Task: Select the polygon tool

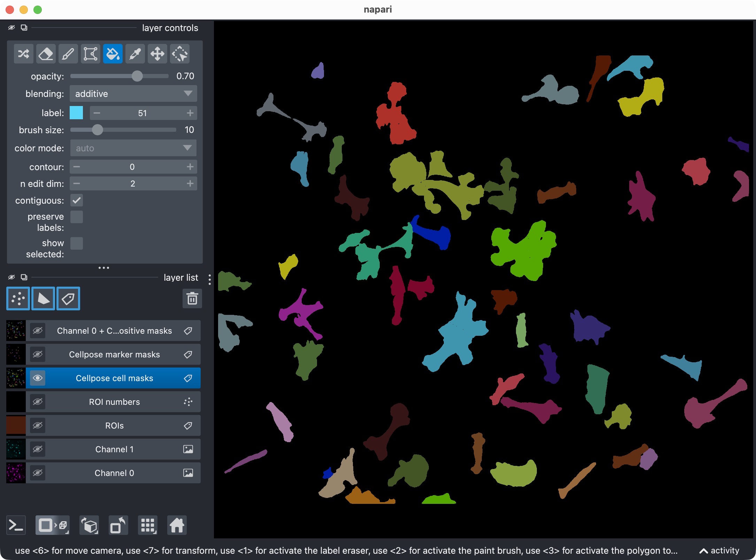Action: 91,54
